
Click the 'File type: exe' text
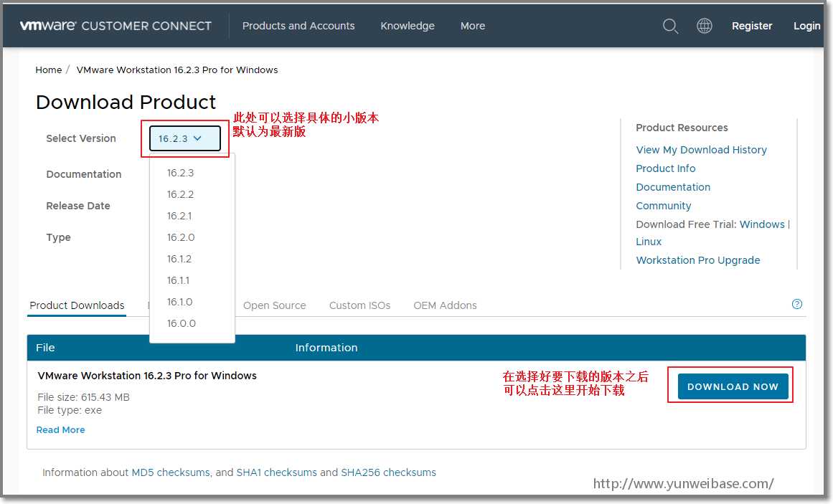tap(70, 410)
